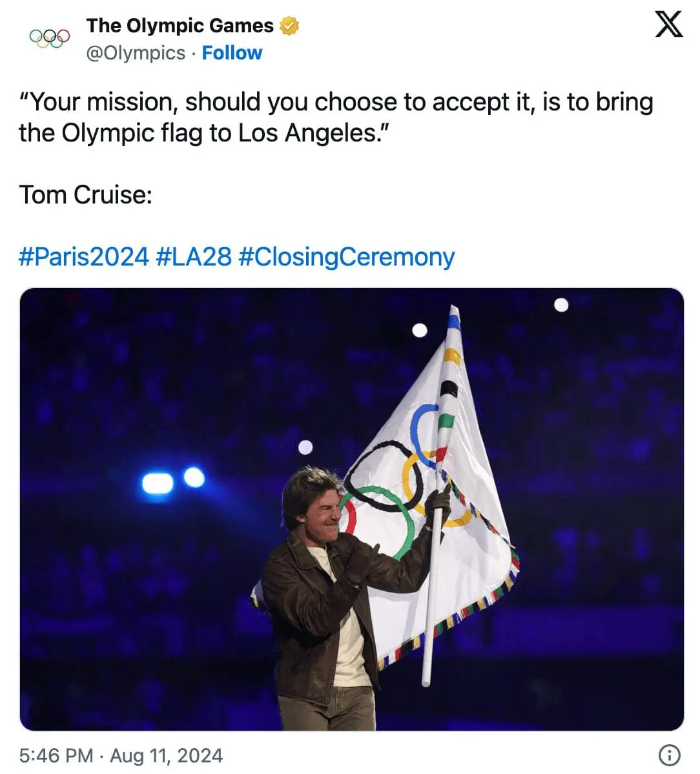Click the quoted mission text
This screenshot has width=700, height=774.
pyautogui.click(x=336, y=116)
